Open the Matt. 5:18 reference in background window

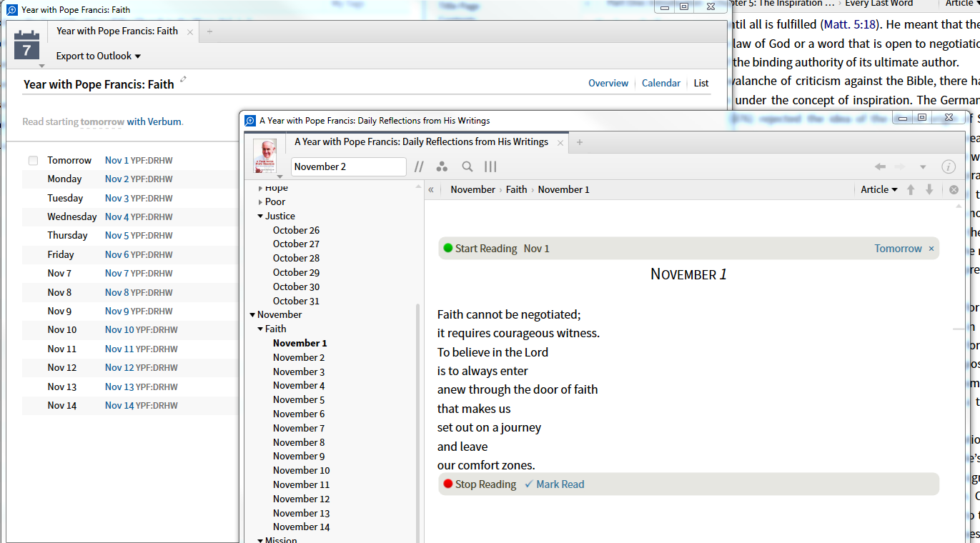pos(849,24)
